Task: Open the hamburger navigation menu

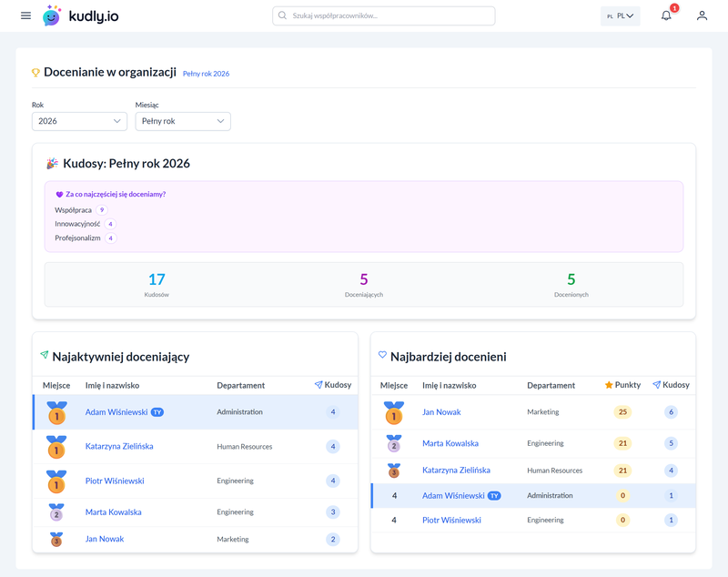Action: click(x=26, y=15)
